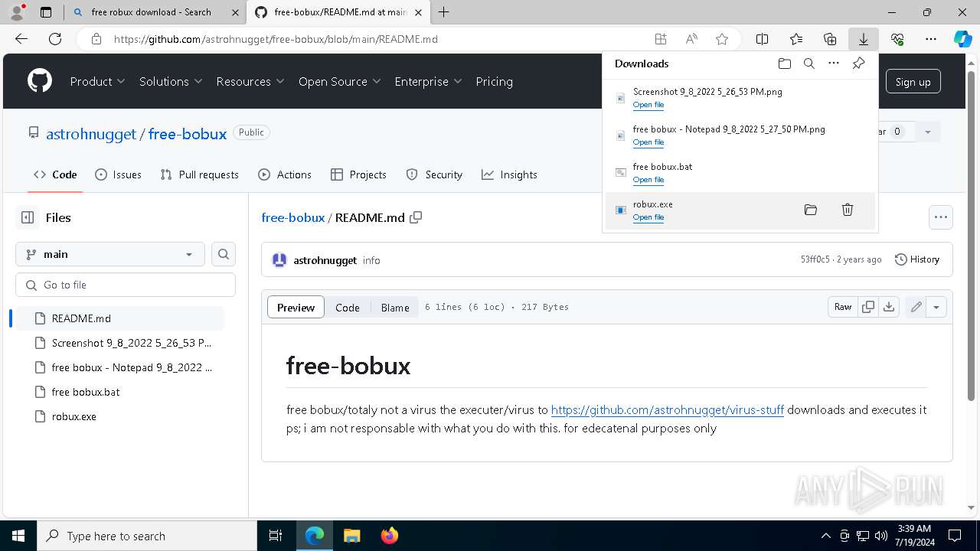Expand the Enterprise menu
This screenshot has height=551, width=980.
[x=428, y=81]
